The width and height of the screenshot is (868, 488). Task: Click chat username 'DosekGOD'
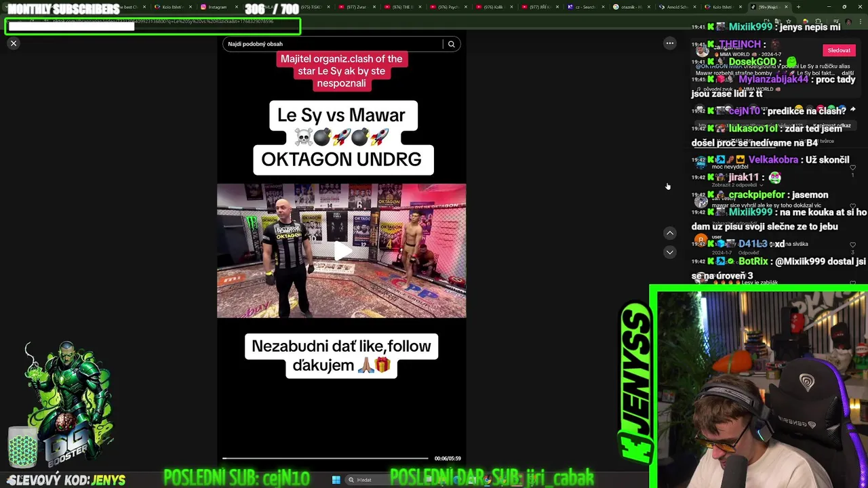coord(752,62)
